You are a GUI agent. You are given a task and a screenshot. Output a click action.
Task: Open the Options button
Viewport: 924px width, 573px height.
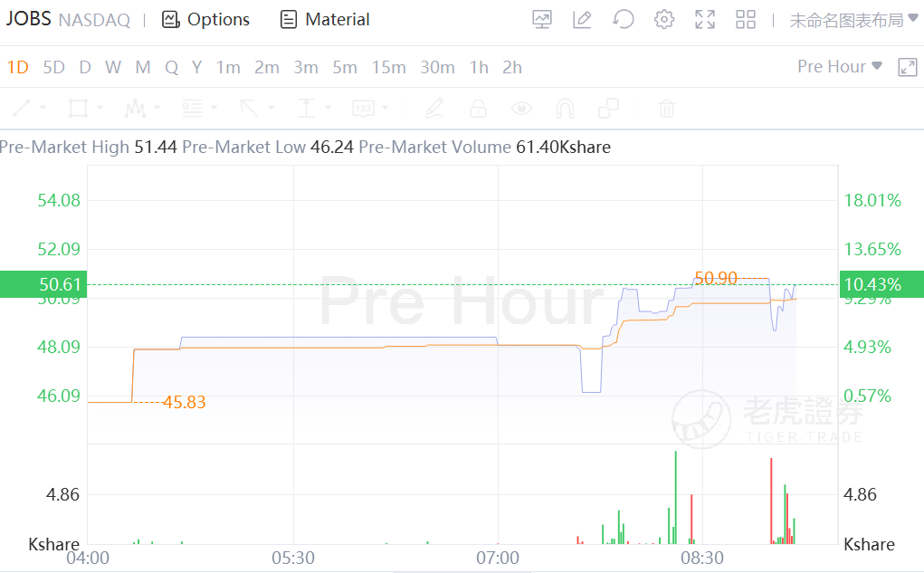coord(205,20)
